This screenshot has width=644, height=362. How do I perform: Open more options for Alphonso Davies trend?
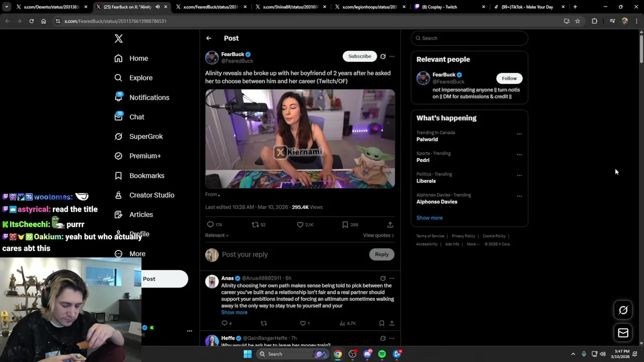[519, 196]
